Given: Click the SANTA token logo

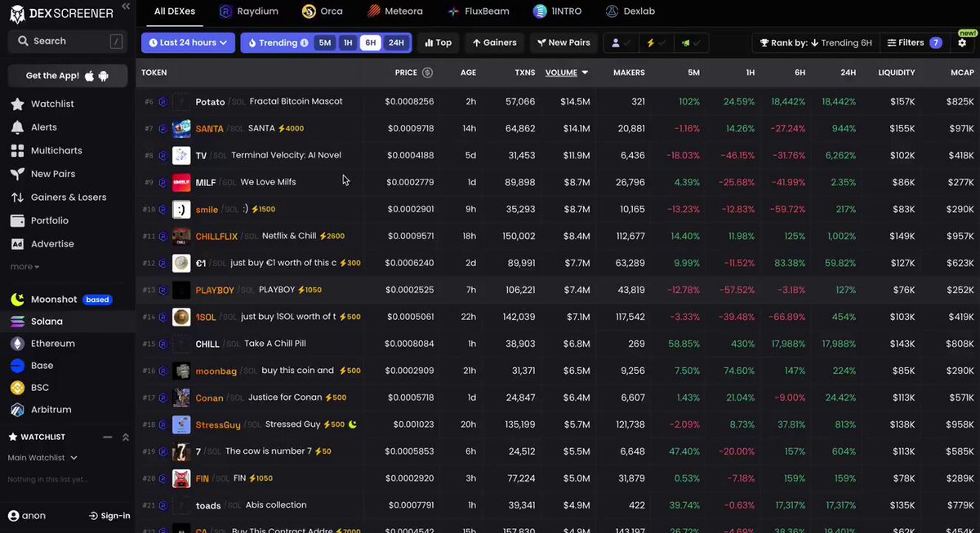Looking at the screenshot, I should click(x=181, y=128).
